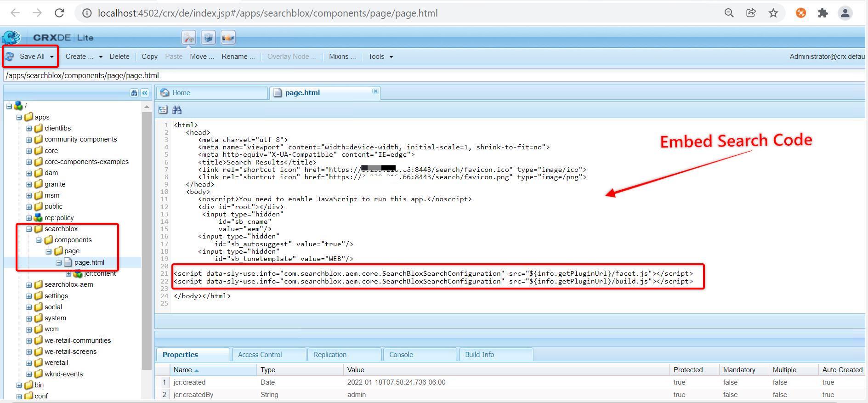
Task: Share this page via share icon
Action: pyautogui.click(x=751, y=13)
